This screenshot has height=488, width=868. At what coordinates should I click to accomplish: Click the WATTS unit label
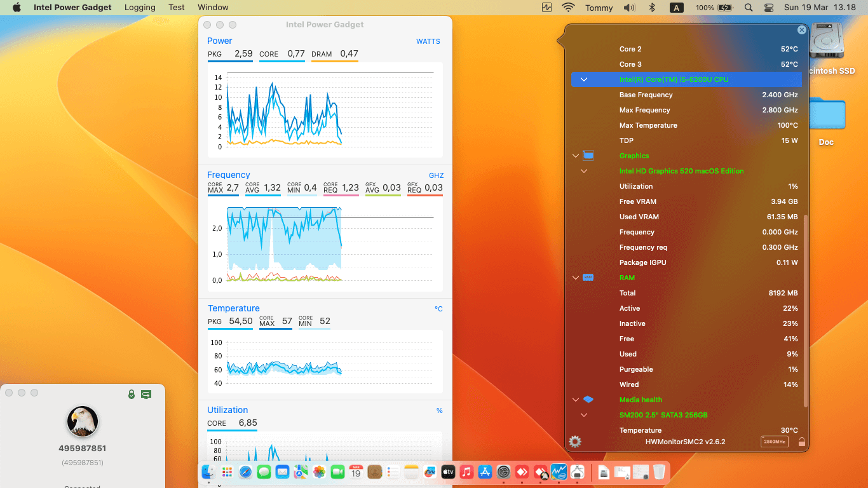pyautogui.click(x=428, y=41)
